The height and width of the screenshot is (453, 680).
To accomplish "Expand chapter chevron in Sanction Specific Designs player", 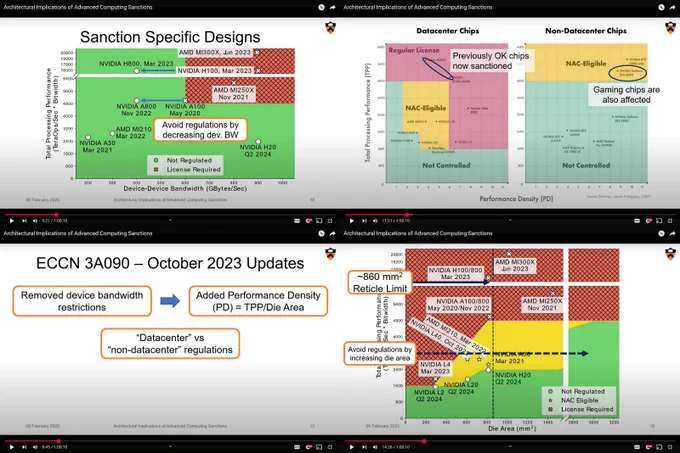I will pyautogui.click(x=170, y=220).
